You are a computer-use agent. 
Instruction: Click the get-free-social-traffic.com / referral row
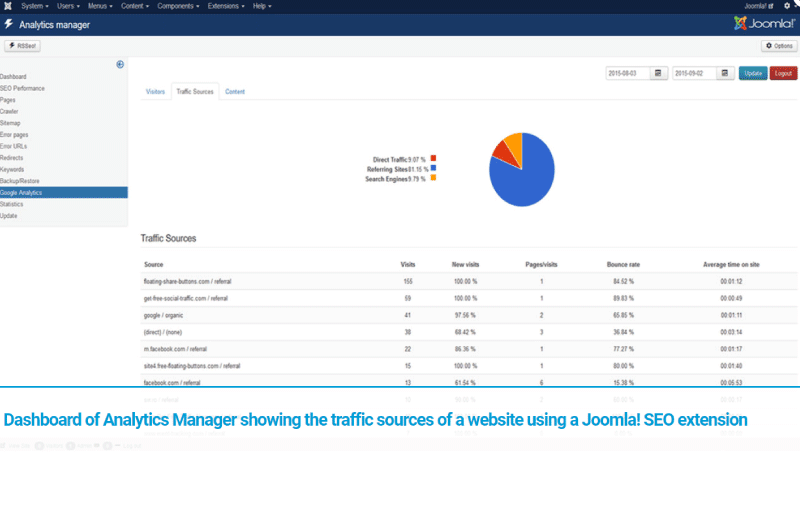pos(469,298)
